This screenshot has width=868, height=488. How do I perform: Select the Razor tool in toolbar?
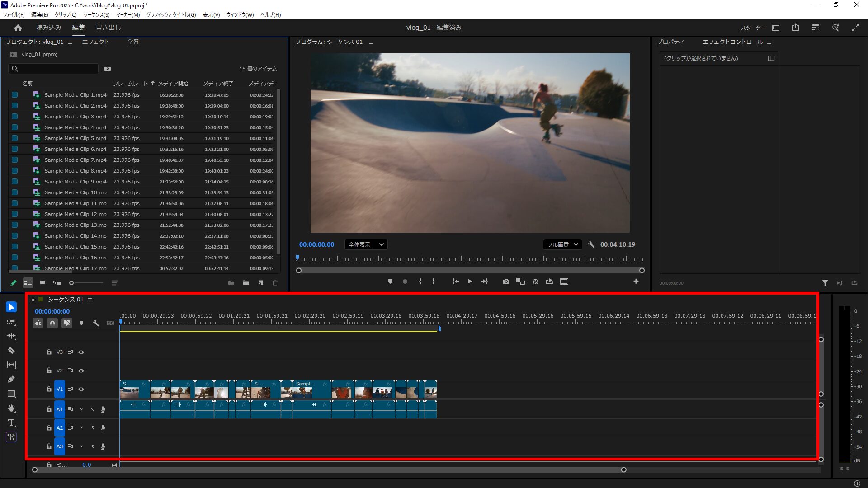[11, 351]
